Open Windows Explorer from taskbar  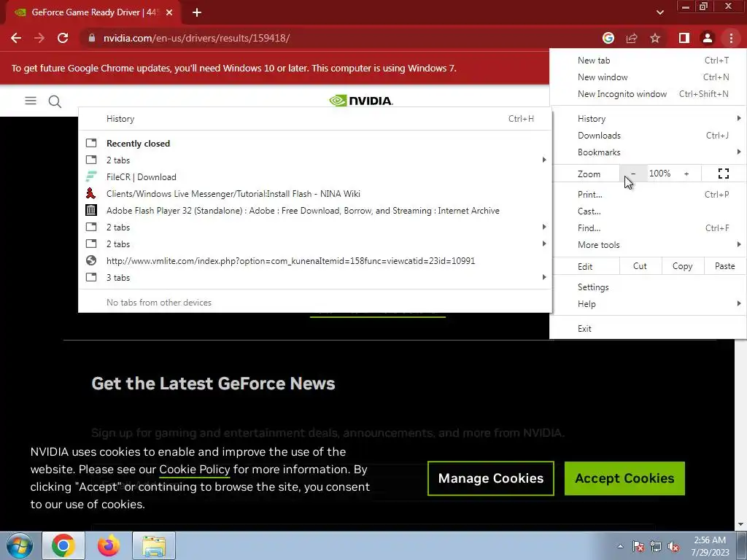154,545
